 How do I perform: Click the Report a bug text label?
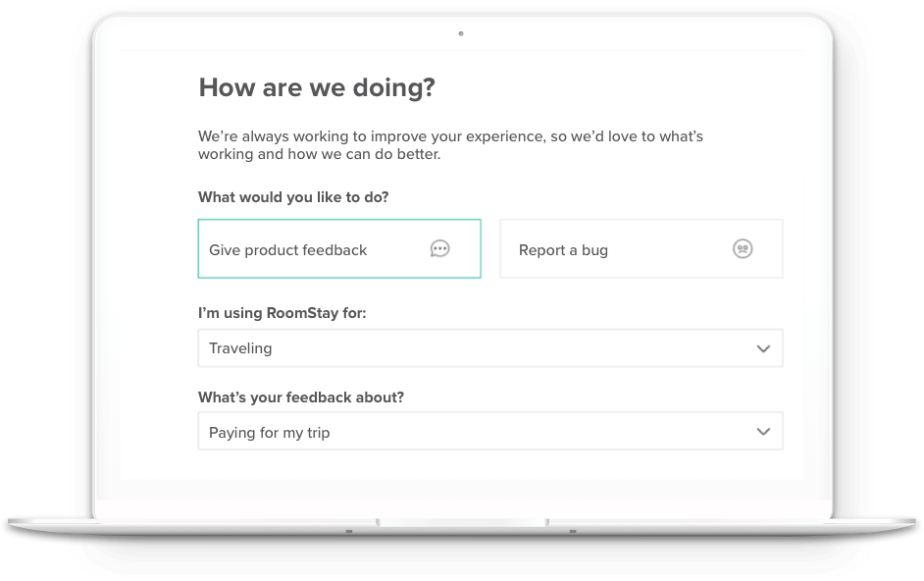563,250
